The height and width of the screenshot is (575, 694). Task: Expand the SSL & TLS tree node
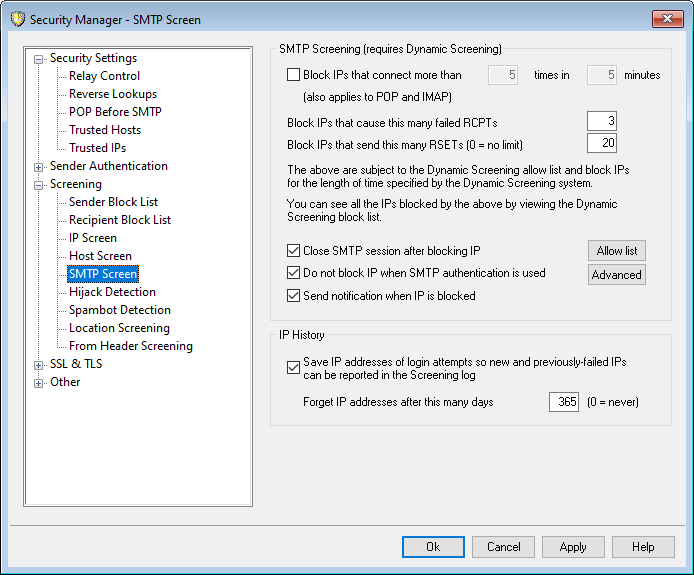coord(39,365)
